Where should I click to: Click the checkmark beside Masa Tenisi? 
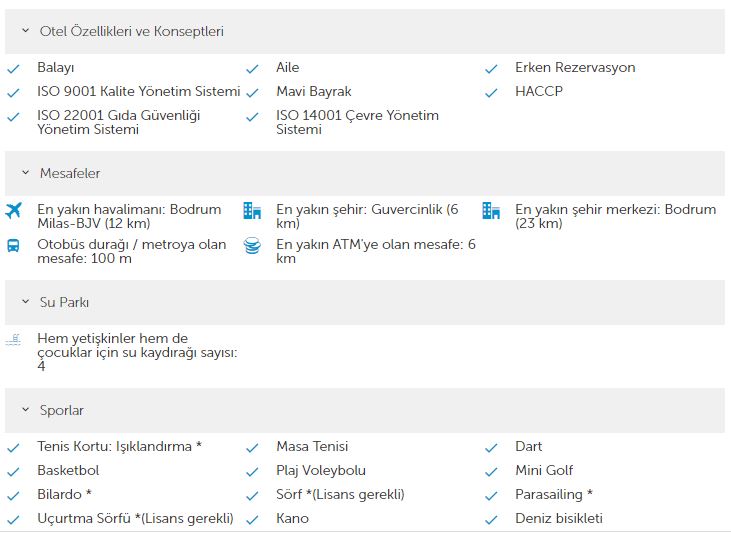coord(252,448)
